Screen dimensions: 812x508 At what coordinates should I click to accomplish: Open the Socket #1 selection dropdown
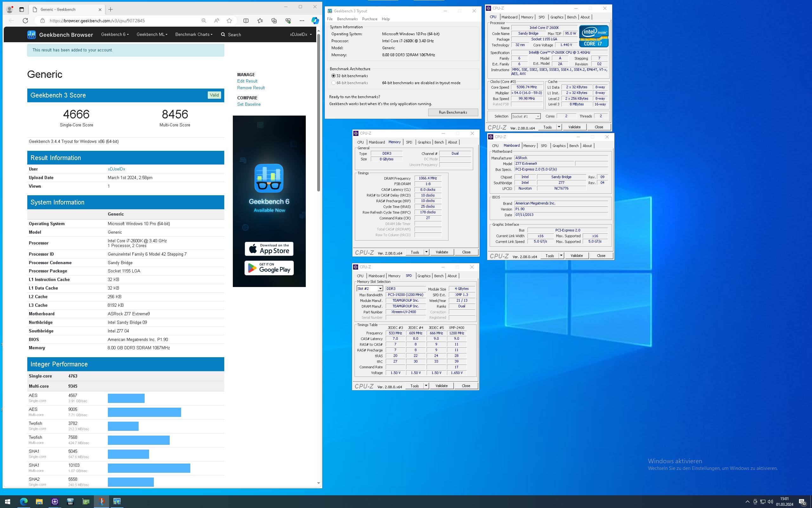click(526, 116)
